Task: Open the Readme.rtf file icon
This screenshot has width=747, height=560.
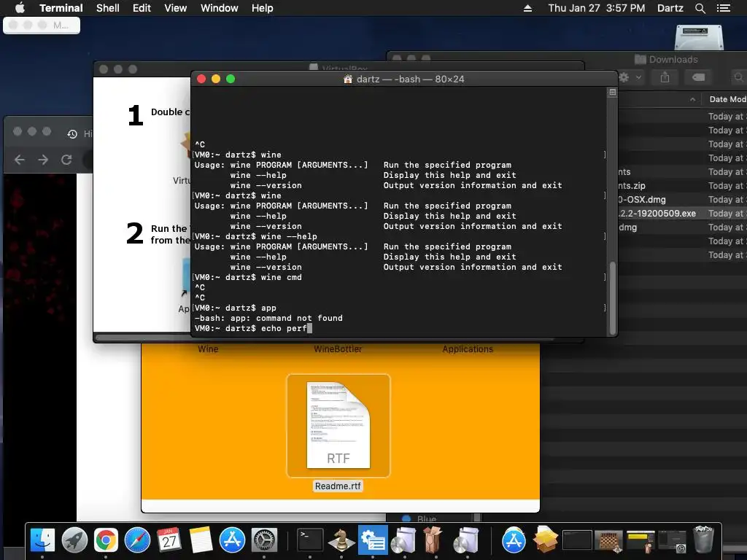Action: [338, 425]
